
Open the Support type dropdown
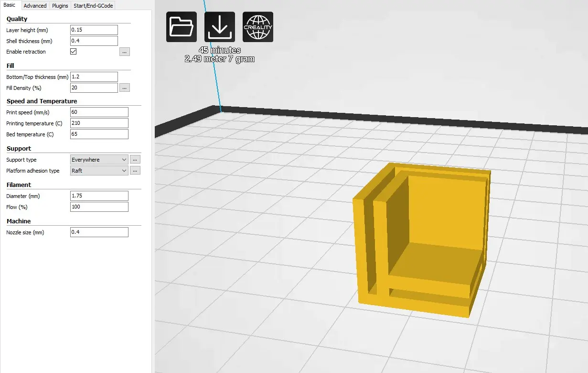point(99,160)
